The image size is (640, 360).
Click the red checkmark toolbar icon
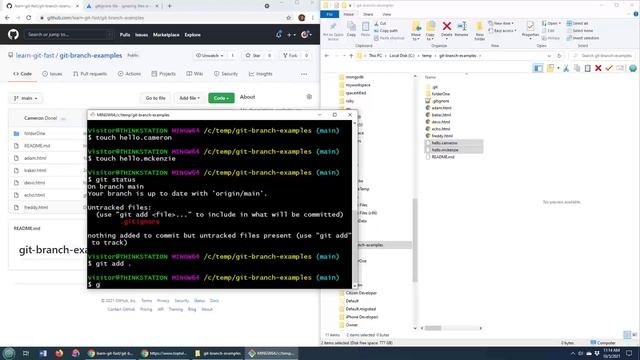tap(609, 68)
